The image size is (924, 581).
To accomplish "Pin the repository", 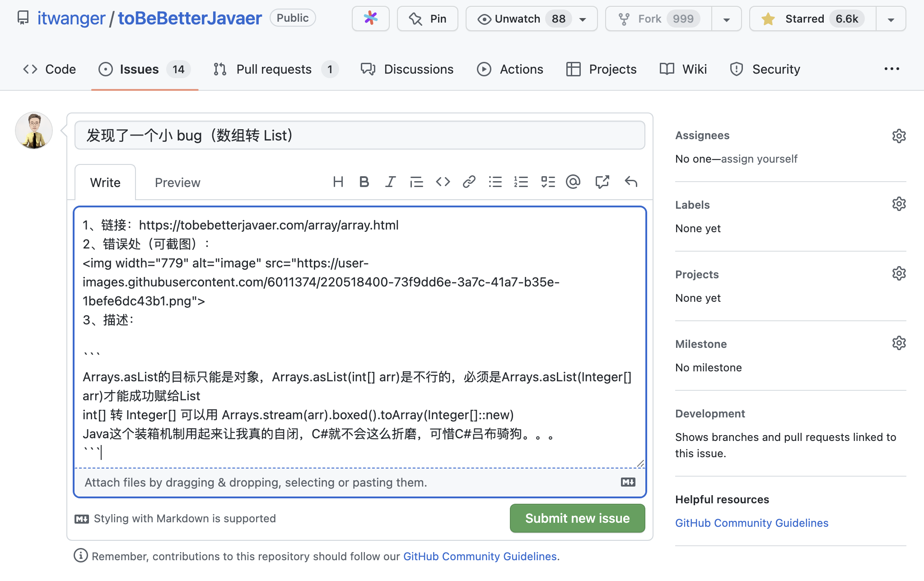I will [x=427, y=19].
